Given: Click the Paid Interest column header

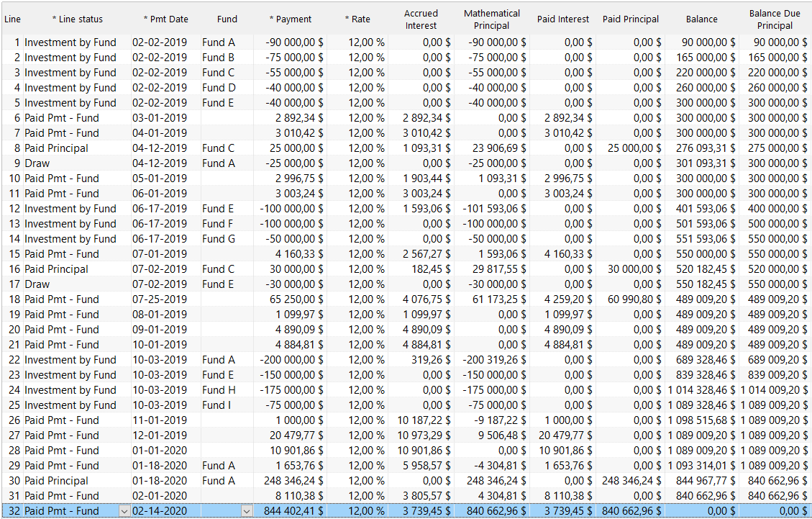Looking at the screenshot, I should click(563, 19).
